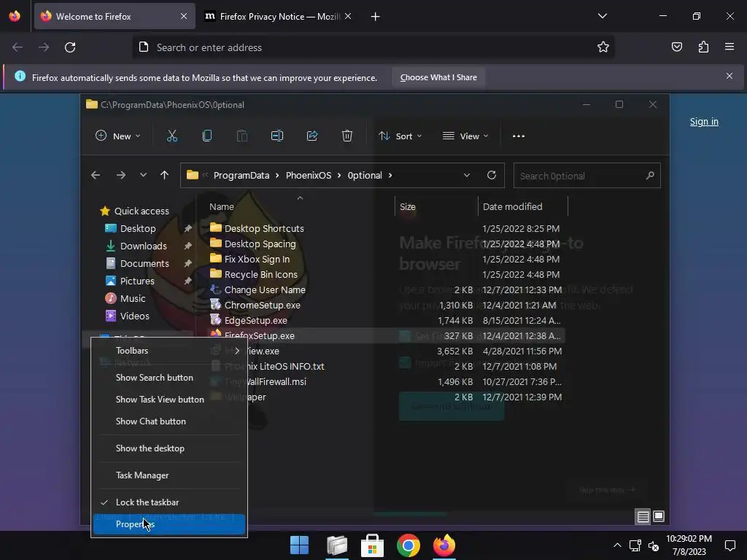Close the Firefox Privacy Notice tab
Screen dimensions: 747x560
tap(348, 16)
